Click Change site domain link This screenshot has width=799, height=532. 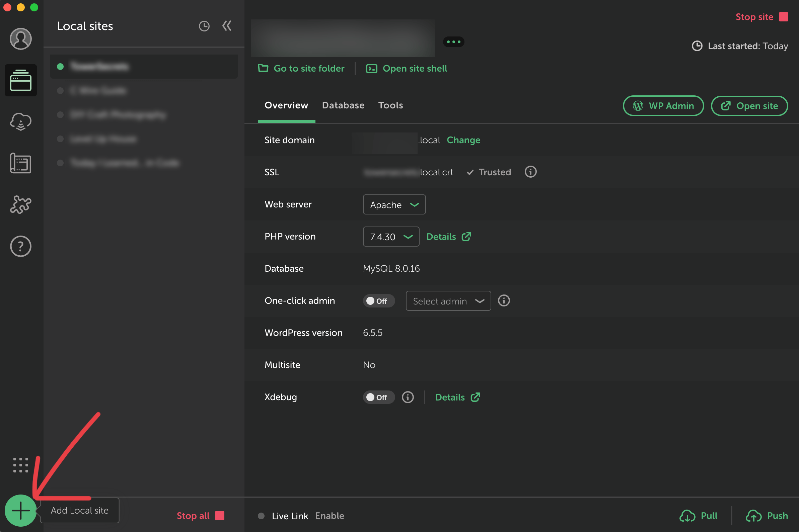pyautogui.click(x=463, y=140)
